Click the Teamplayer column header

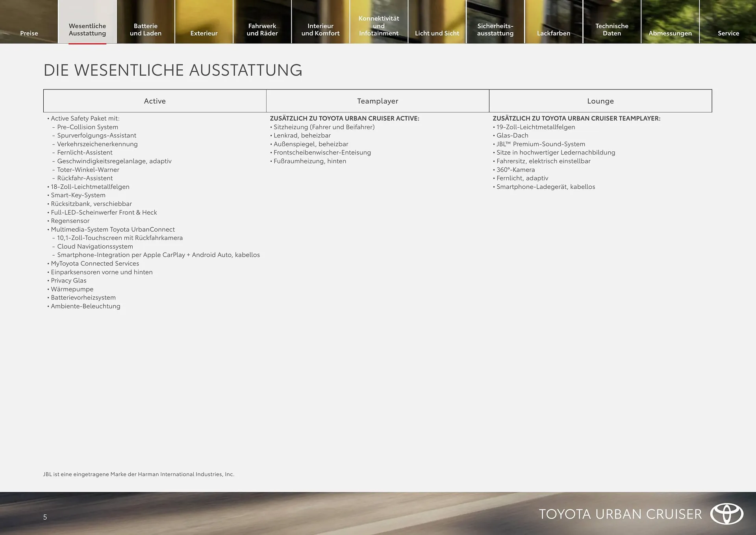click(x=378, y=101)
